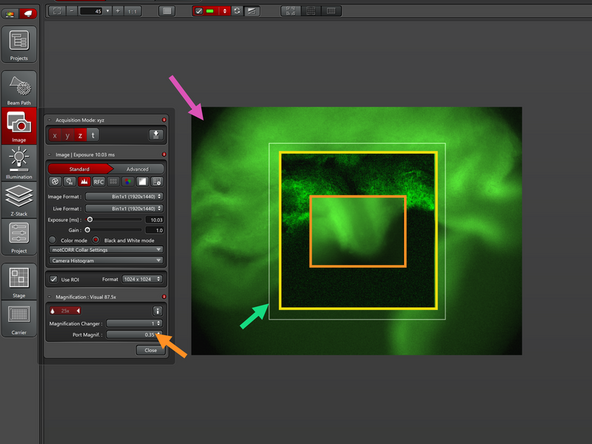Open the Z-Stack panel

point(19,200)
